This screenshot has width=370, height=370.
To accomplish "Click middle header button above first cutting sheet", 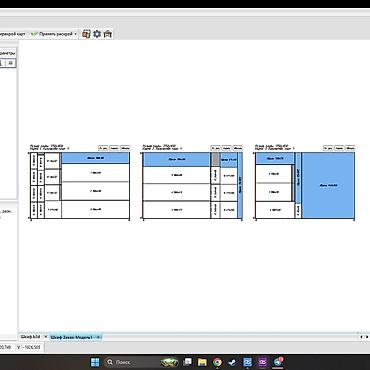I will pyautogui.click(x=114, y=148).
